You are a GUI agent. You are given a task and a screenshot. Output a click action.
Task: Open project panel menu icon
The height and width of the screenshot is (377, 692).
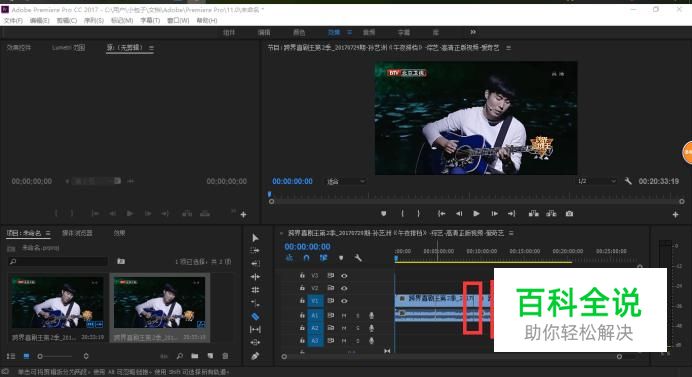click(x=48, y=233)
